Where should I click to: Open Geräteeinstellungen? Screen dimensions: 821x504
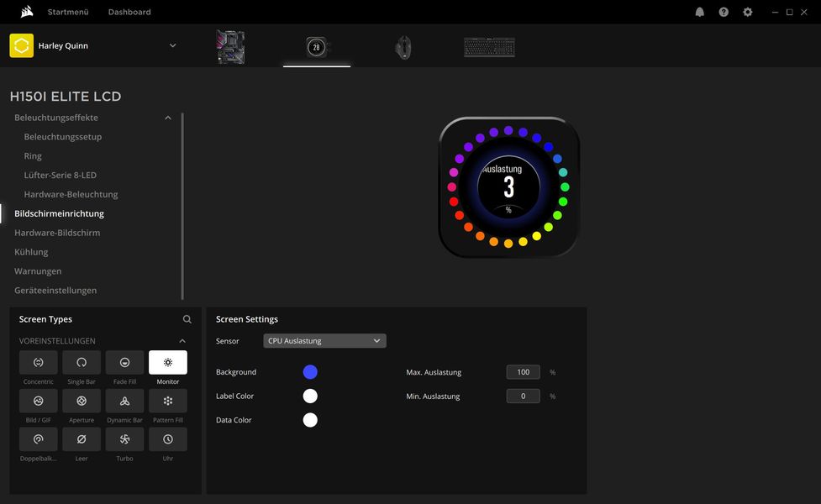[x=55, y=290]
